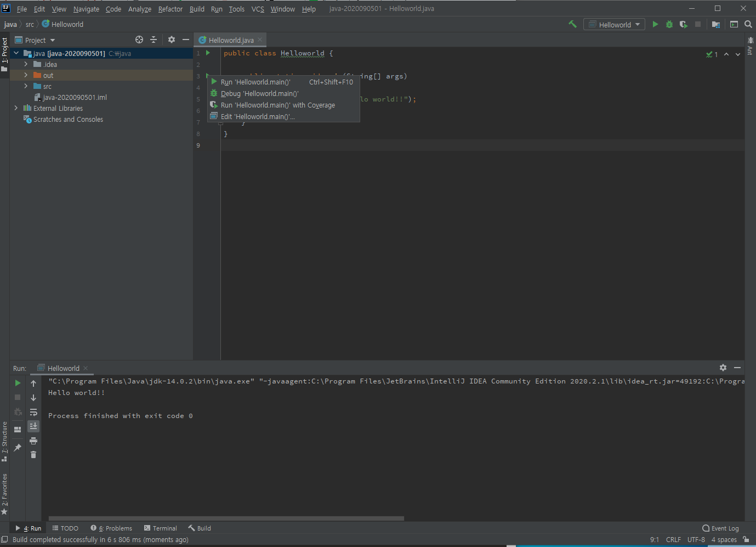Print the console output
Image resolution: width=756 pixels, height=547 pixels.
(x=33, y=441)
